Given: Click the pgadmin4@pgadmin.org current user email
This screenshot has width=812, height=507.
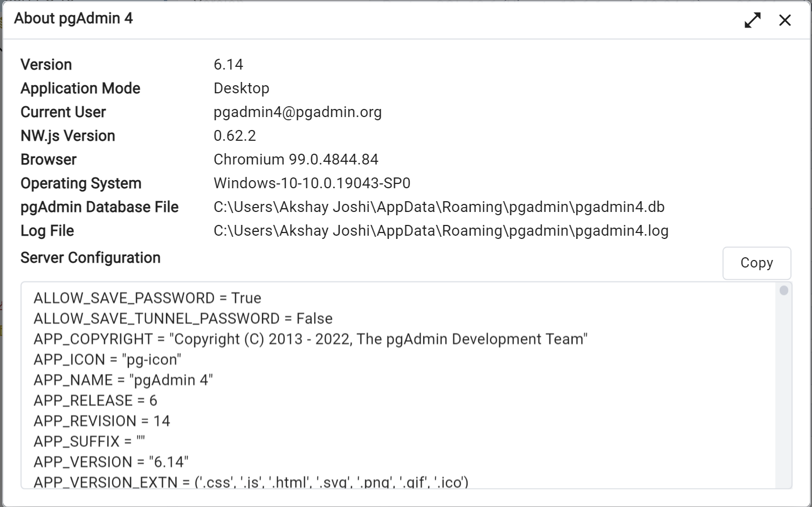Looking at the screenshot, I should coord(297,112).
